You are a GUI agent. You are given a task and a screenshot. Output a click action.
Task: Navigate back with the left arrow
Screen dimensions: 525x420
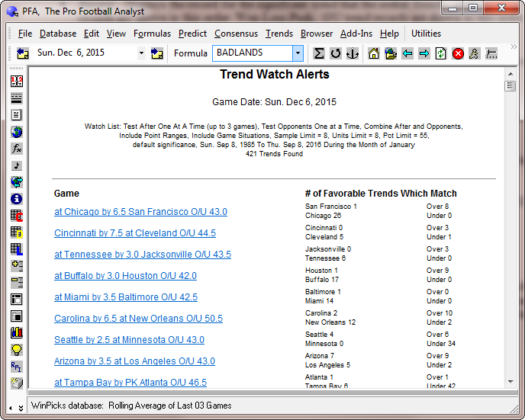[407, 53]
